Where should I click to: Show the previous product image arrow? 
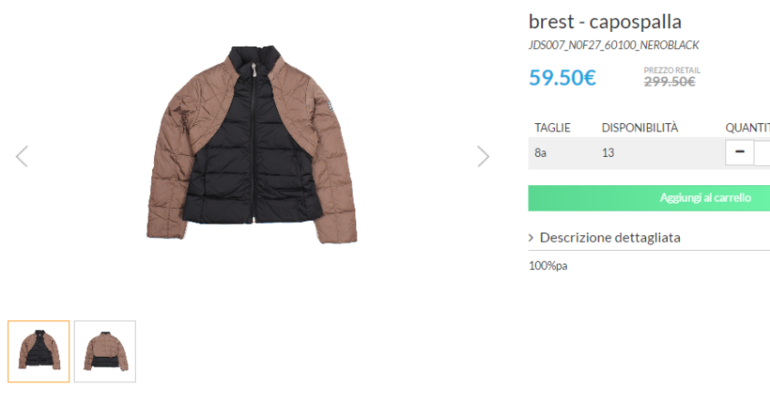(22, 156)
